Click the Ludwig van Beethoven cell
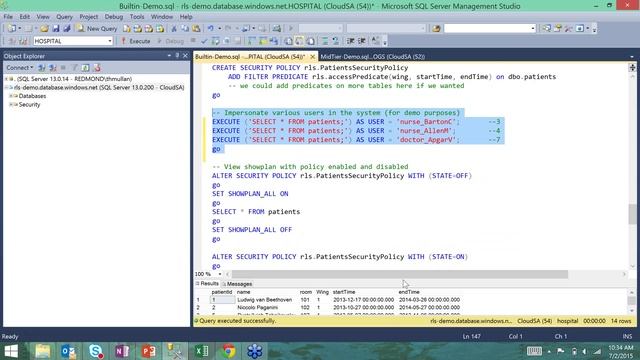This screenshot has width=640, height=360. (264, 300)
